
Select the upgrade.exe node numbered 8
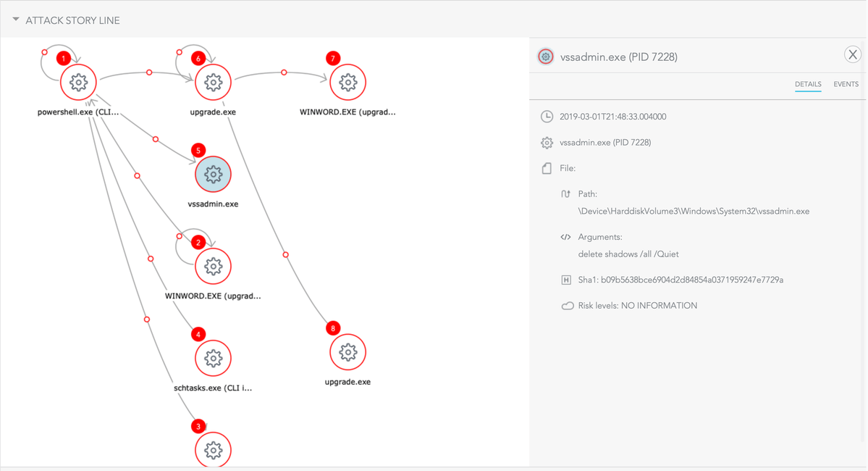pos(347,352)
